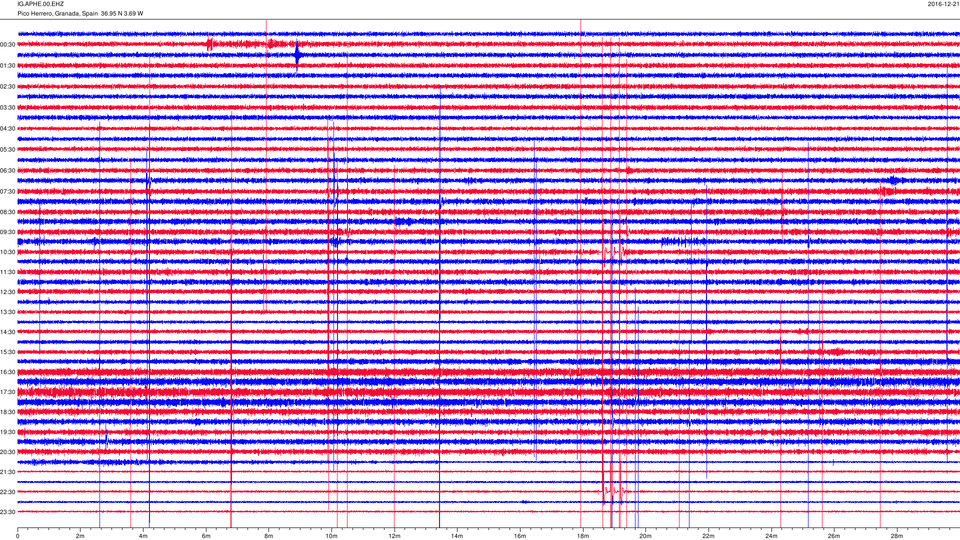Screen dimensions: 960x540
Task: Select the 08:30 time label
Action: (8, 212)
